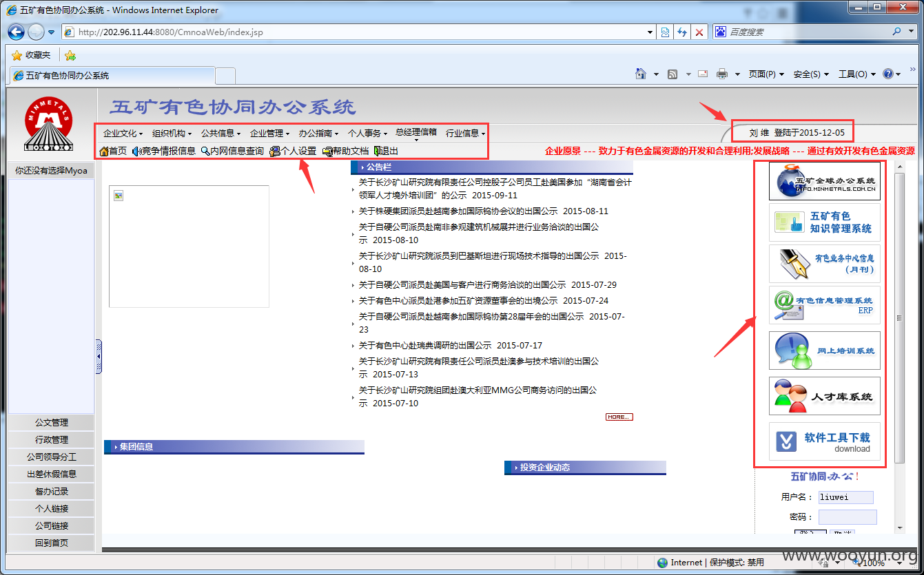Open 公司领导分工 in the left sidebar
The image size is (924, 575).
(x=52, y=457)
